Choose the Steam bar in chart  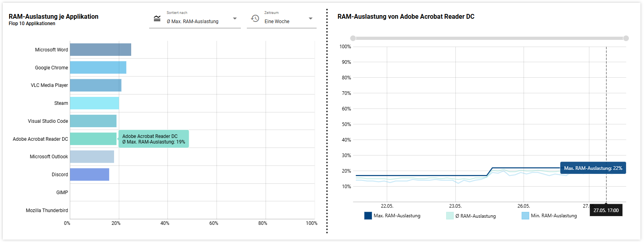95,103
